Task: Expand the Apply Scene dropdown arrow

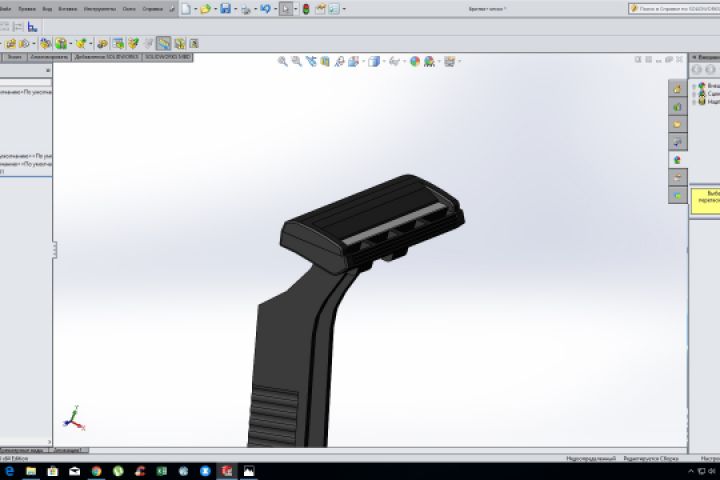Action: (439, 62)
